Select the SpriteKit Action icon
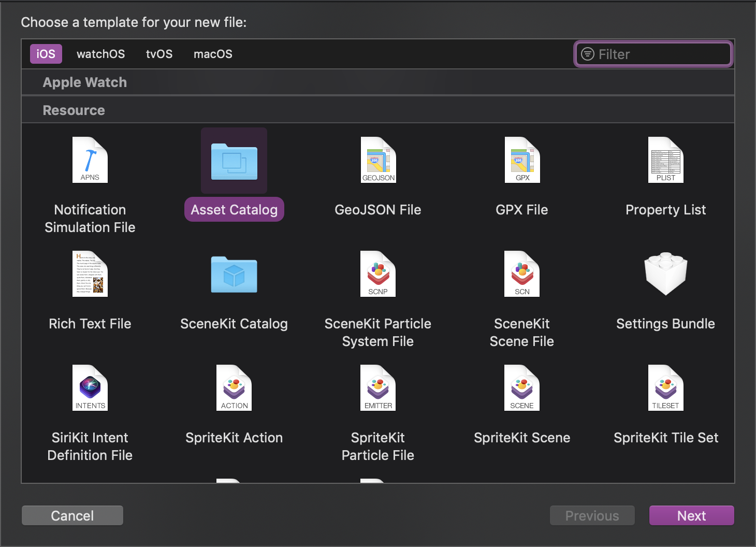The image size is (756, 547). tap(234, 388)
